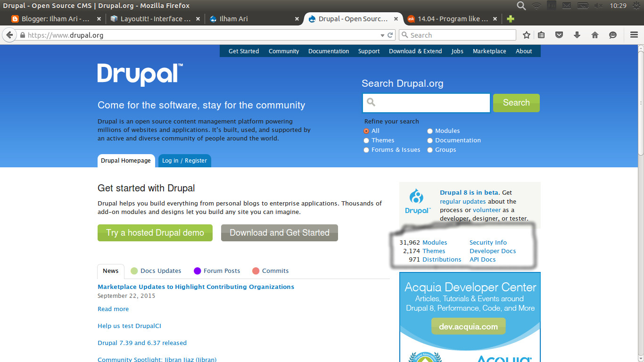The image size is (644, 362).
Task: Click the Pocket save icon
Action: tap(559, 35)
